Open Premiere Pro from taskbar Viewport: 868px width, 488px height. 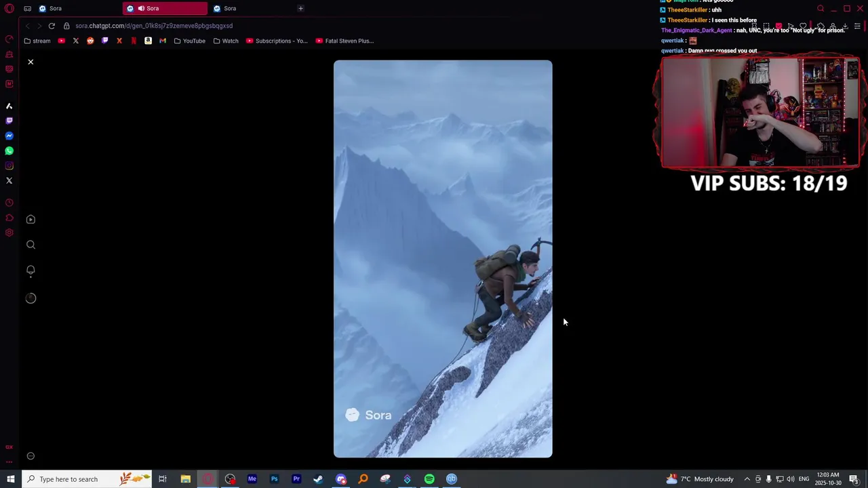tap(296, 479)
